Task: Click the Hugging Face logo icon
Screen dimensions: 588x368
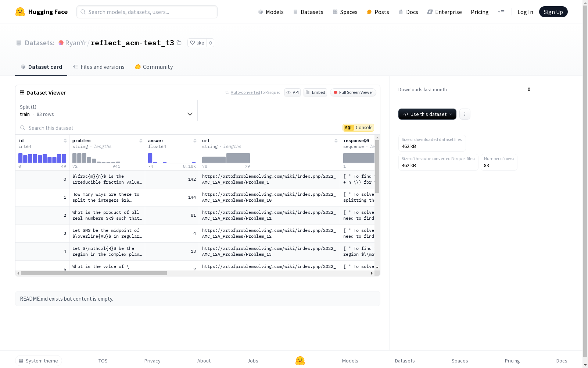Action: [20, 12]
